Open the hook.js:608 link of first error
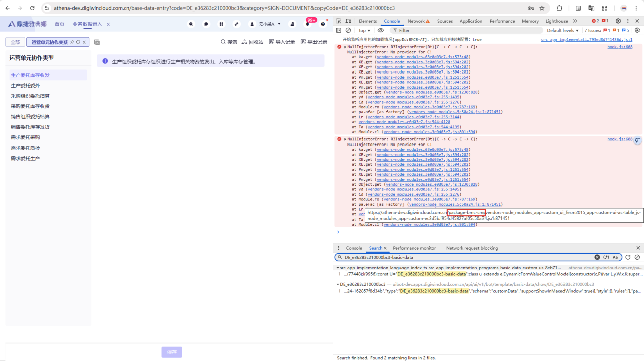This screenshot has height=361, width=644. click(x=620, y=47)
